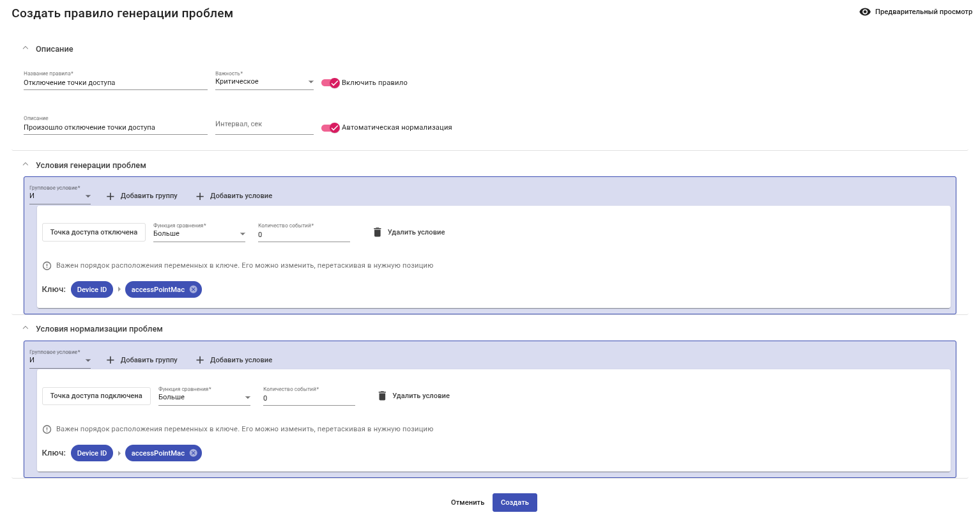Click plus icon to add condition in generation section

[200, 196]
